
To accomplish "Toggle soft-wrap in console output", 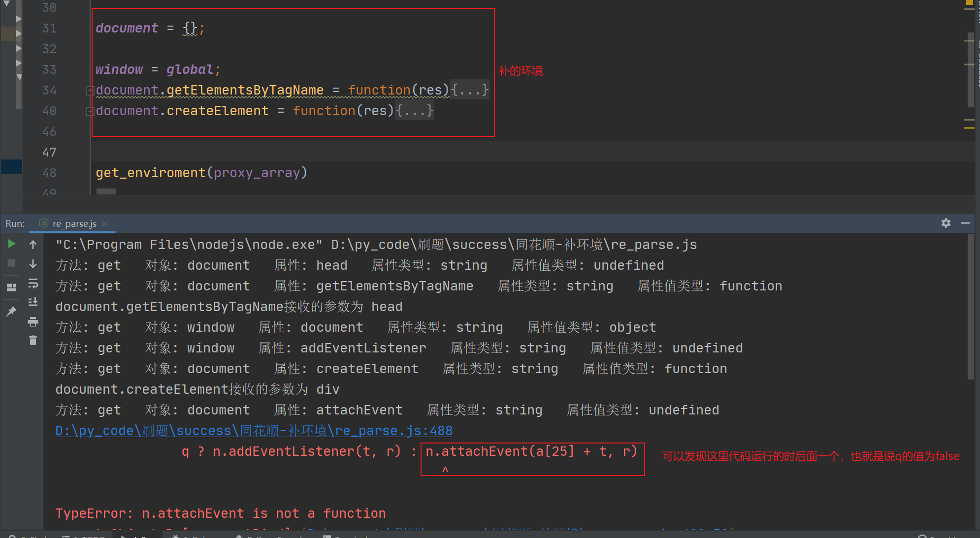I will 33,284.
